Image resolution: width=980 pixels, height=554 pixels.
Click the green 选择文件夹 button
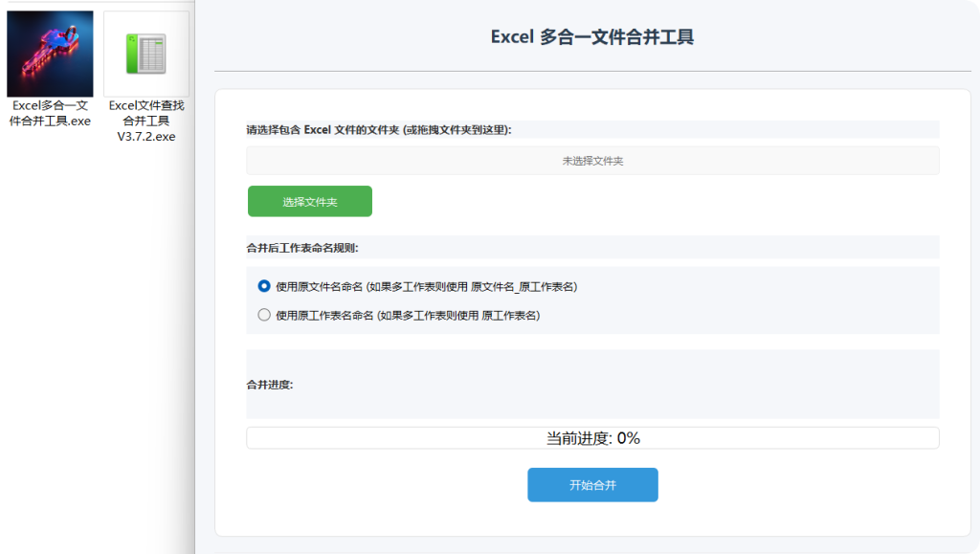(x=310, y=201)
